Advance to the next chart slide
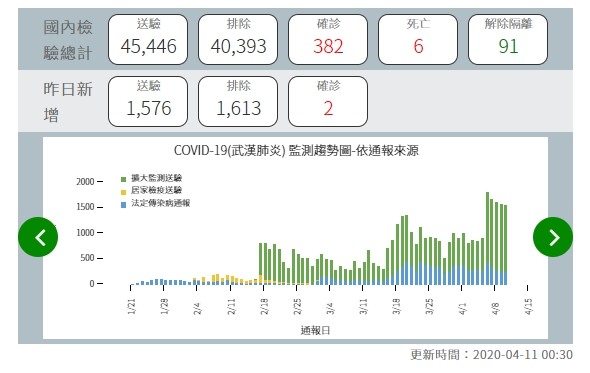The image size is (590, 373). 553,237
